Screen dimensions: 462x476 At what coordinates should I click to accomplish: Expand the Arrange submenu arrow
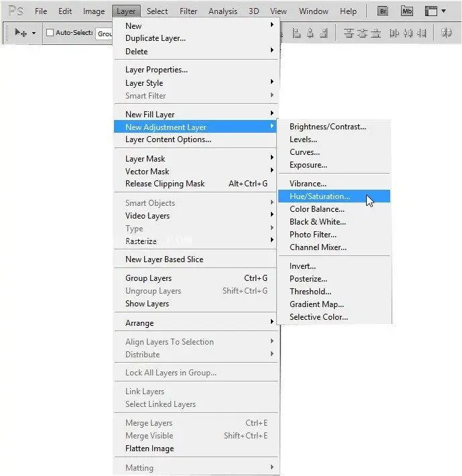pos(272,322)
